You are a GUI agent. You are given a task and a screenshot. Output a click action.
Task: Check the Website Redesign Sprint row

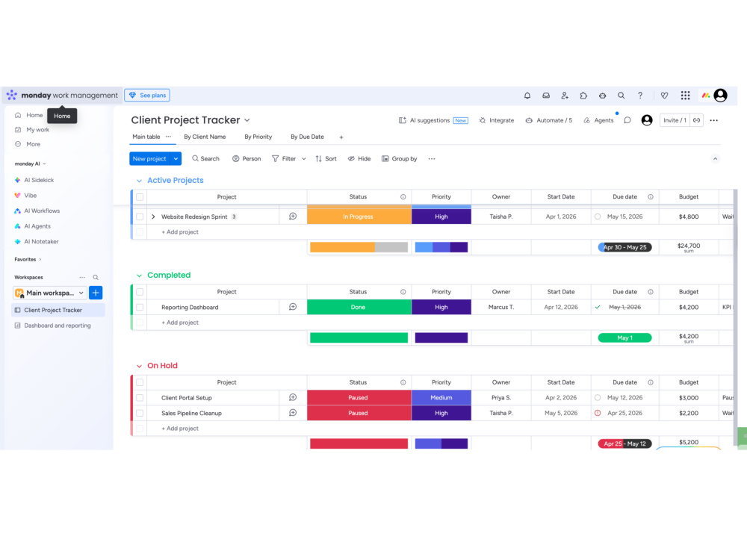[x=140, y=217]
